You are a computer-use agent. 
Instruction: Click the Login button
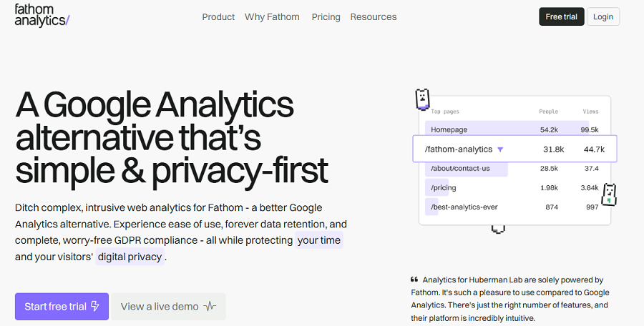point(603,17)
